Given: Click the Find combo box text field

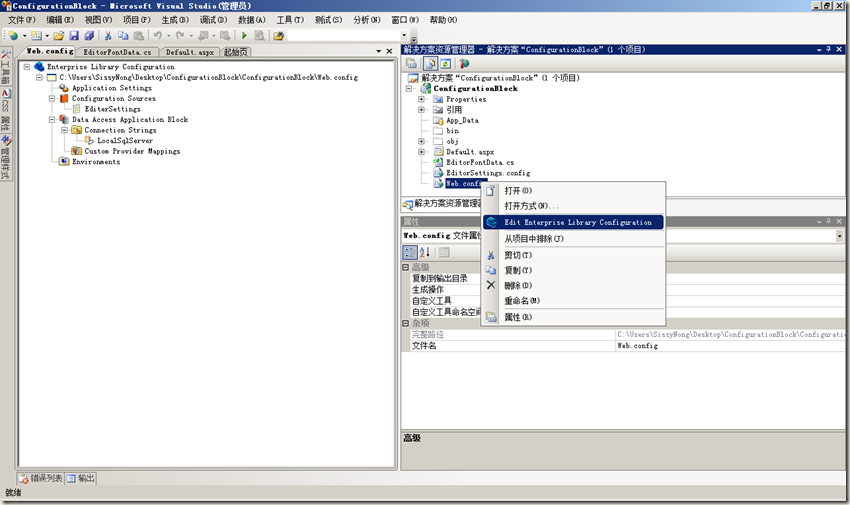Looking at the screenshot, I should 344,36.
